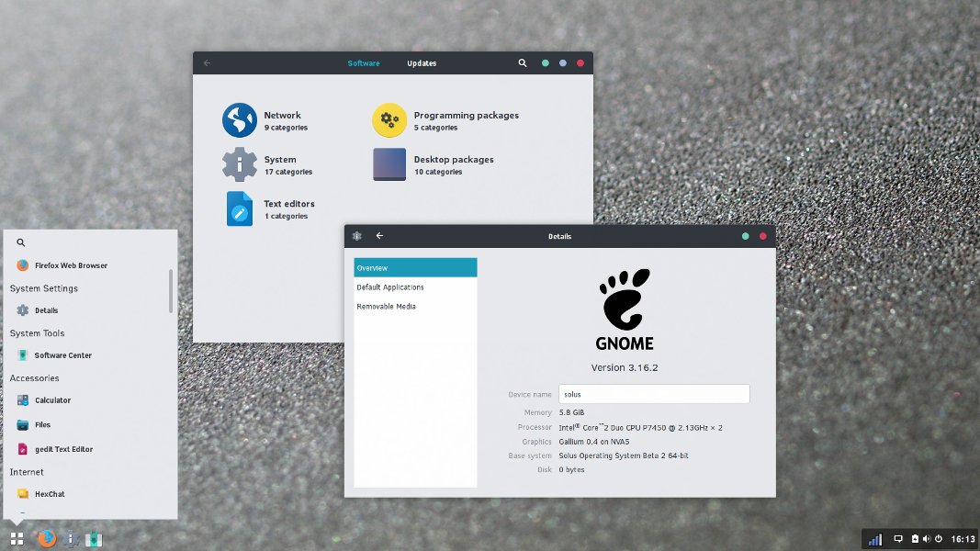Click the Accessories heading in the menu
The image size is (980, 551).
coord(34,378)
